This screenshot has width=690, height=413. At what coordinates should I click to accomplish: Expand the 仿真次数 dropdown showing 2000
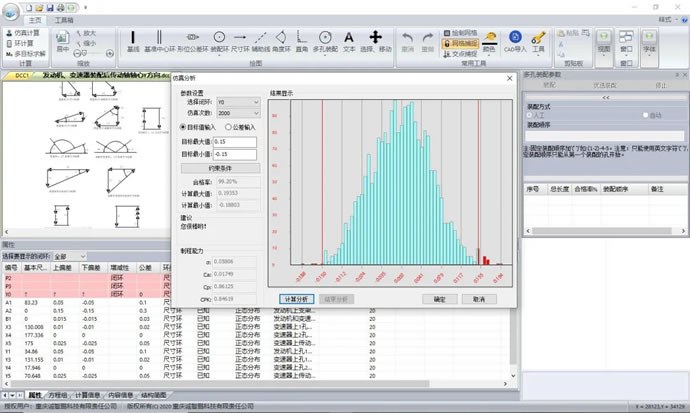point(237,114)
